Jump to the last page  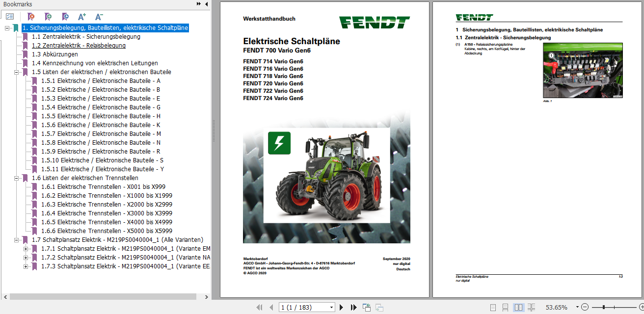tap(353, 308)
